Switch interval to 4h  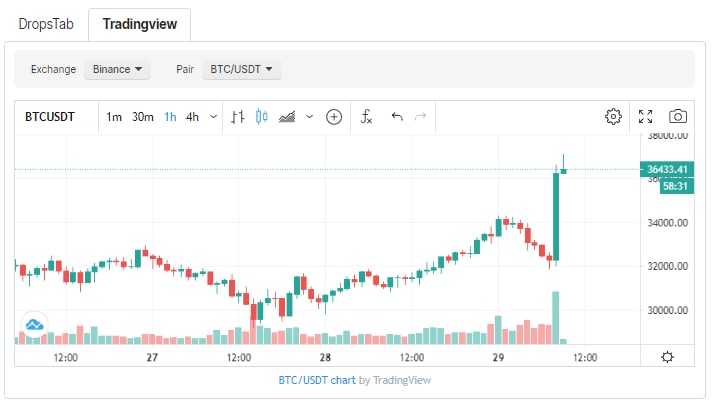[x=192, y=117]
